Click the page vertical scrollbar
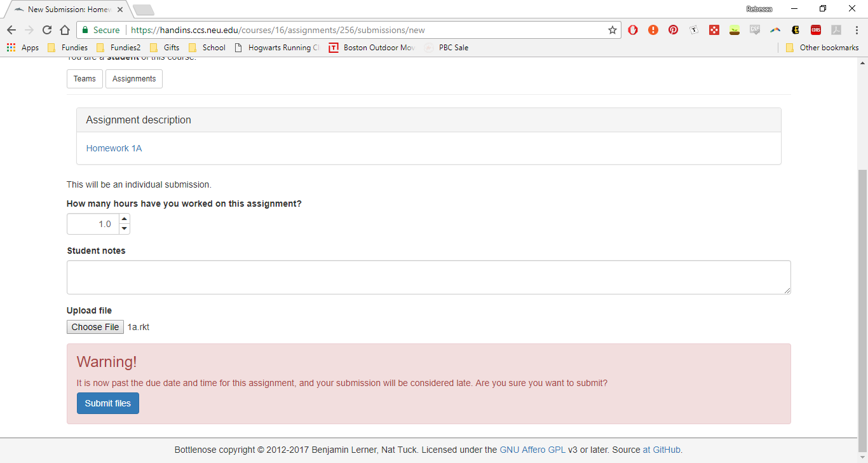This screenshot has width=868, height=463. pos(862,299)
